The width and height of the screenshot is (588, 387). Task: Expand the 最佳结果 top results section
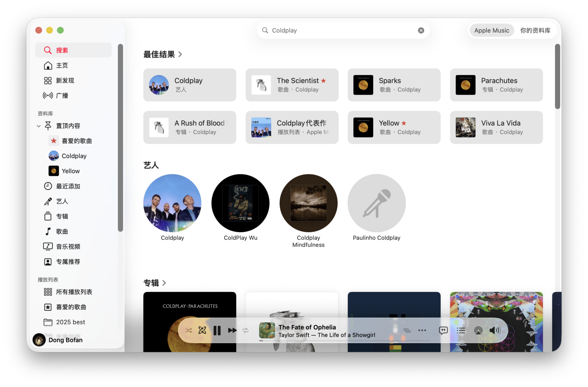tap(180, 54)
